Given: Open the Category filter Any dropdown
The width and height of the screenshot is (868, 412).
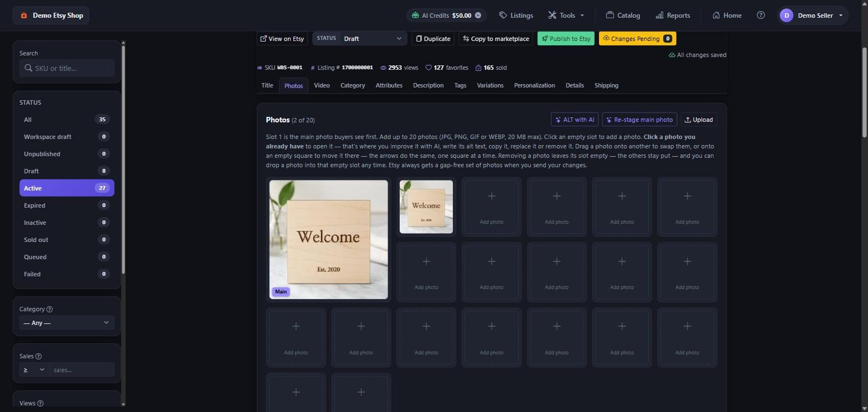Looking at the screenshot, I should (x=66, y=323).
